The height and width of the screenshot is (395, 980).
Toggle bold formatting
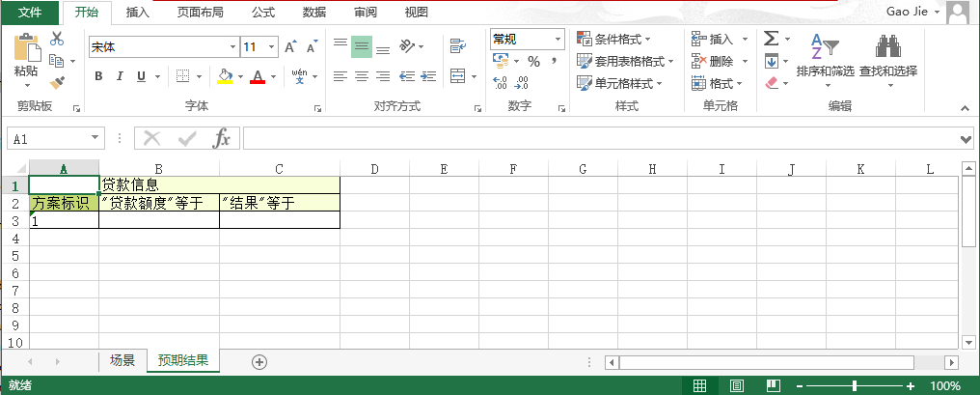[98, 76]
